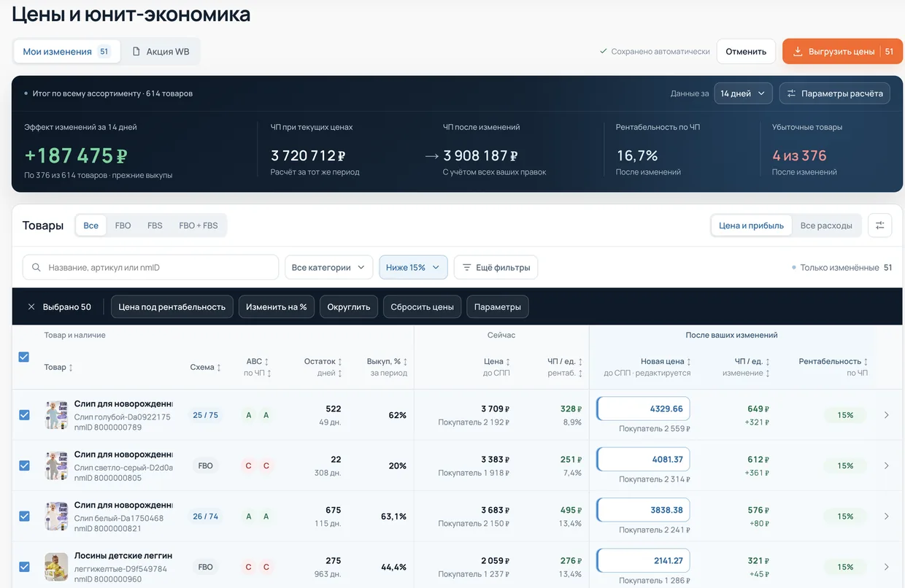This screenshot has height=588, width=905.
Task: Uncheck row Лосины детские леггинсы
Action: [24, 567]
